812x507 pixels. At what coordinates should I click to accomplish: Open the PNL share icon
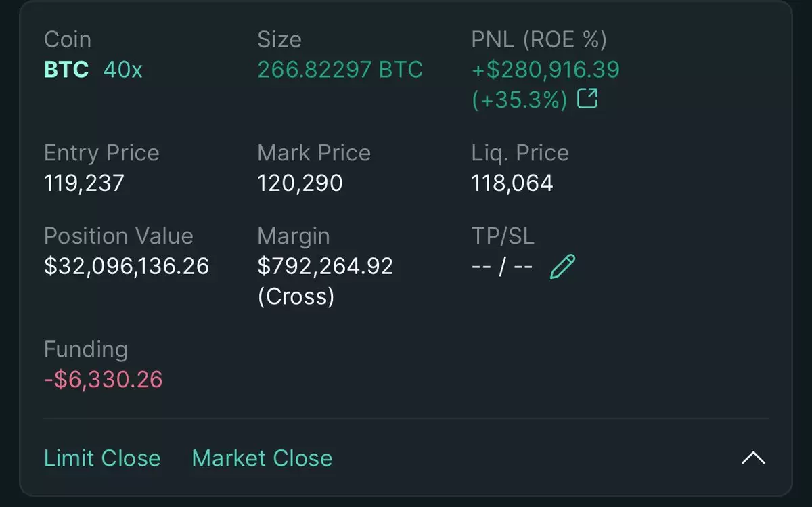coord(587,100)
